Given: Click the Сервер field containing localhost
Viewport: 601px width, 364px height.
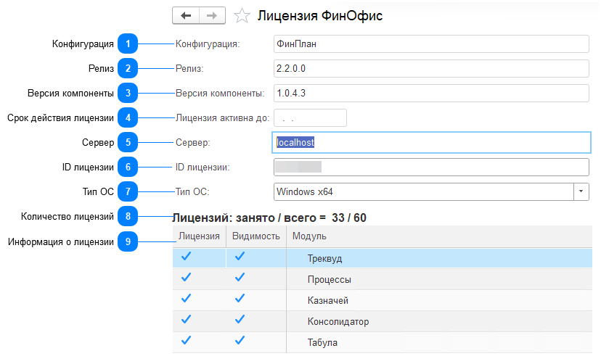Looking at the screenshot, I should [431, 142].
